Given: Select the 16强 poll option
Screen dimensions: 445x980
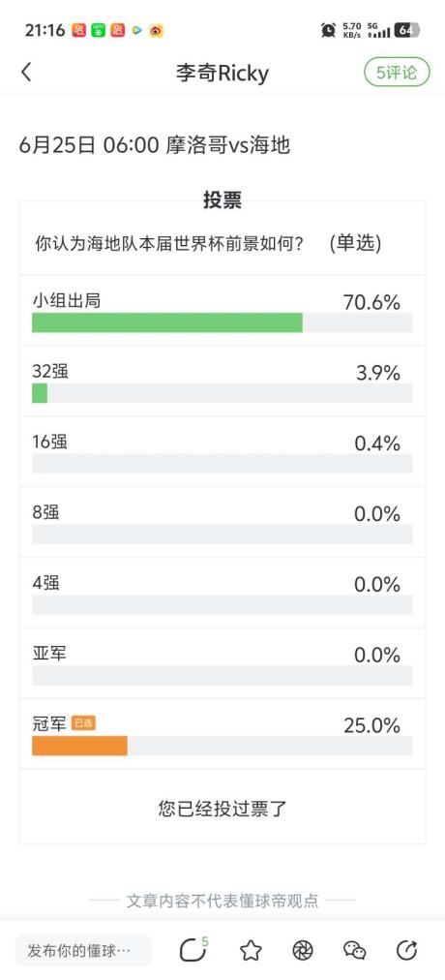Looking at the screenshot, I should (x=222, y=452).
